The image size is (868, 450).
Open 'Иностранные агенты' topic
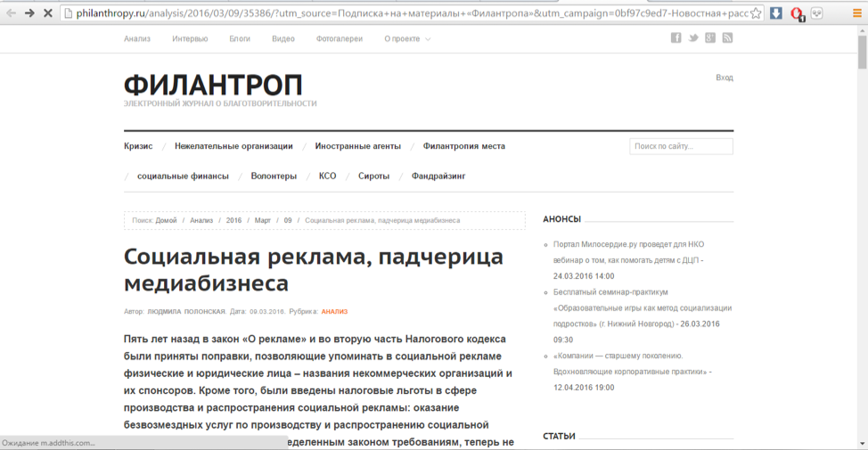tap(357, 146)
